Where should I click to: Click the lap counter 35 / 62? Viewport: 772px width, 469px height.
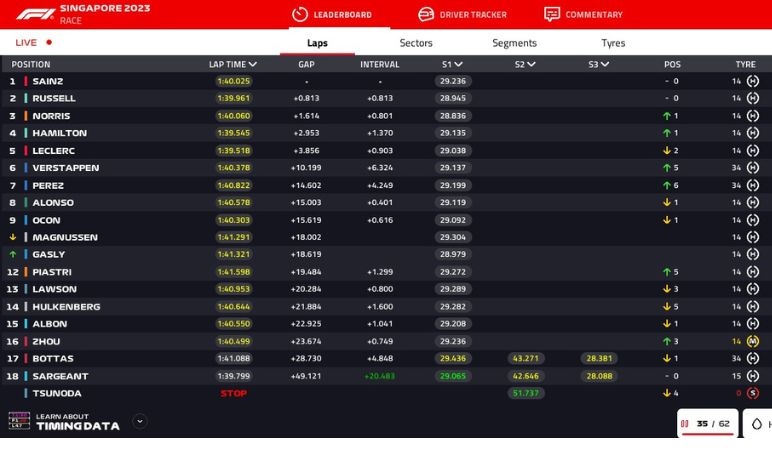click(708, 424)
